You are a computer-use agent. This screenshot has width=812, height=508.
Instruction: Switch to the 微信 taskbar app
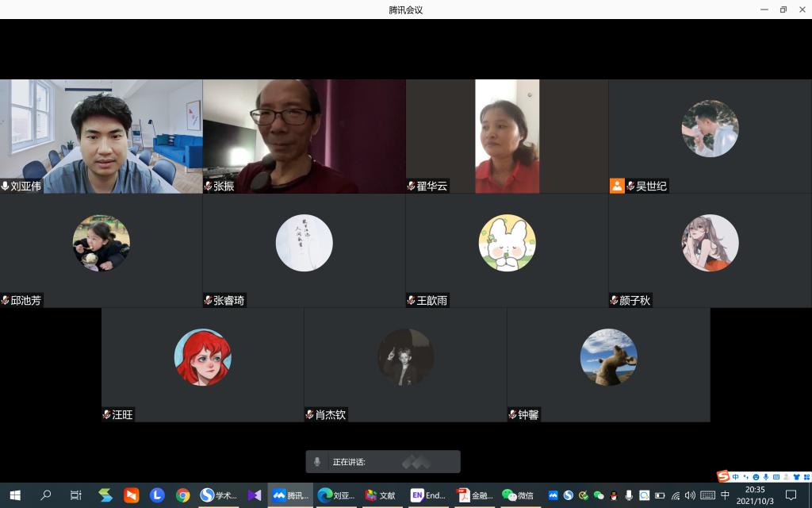518,495
